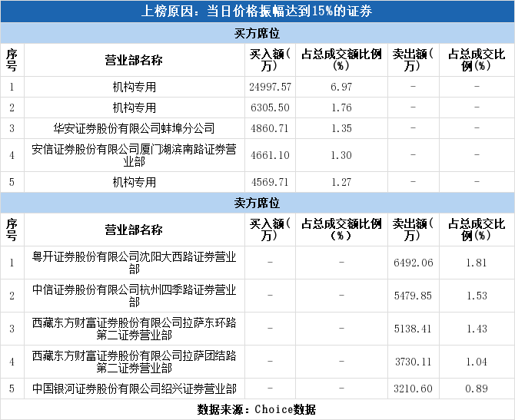Click the title 上榜原因：当日价格振幅达到15%的证券
515x420 pixels.
257,12
